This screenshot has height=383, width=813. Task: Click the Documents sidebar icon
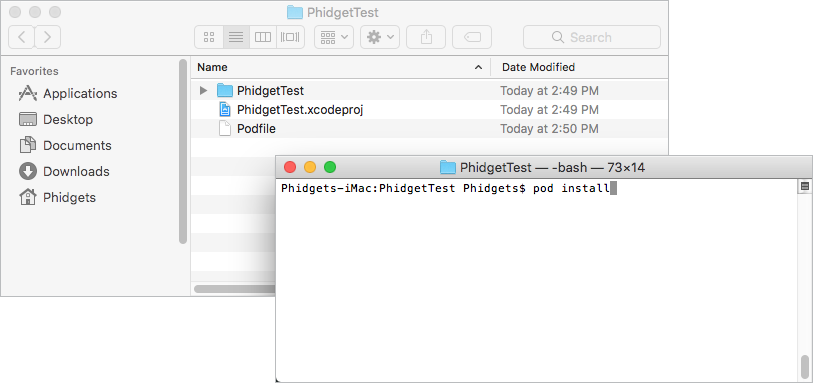(28, 145)
